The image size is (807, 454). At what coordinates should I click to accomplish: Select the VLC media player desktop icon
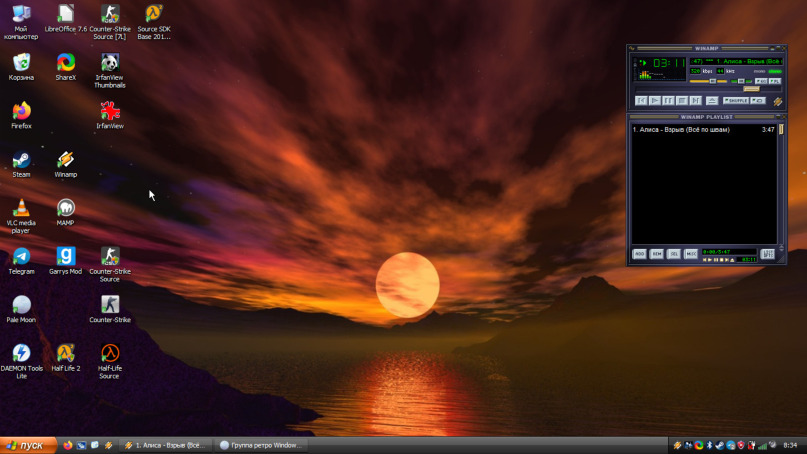[21, 217]
